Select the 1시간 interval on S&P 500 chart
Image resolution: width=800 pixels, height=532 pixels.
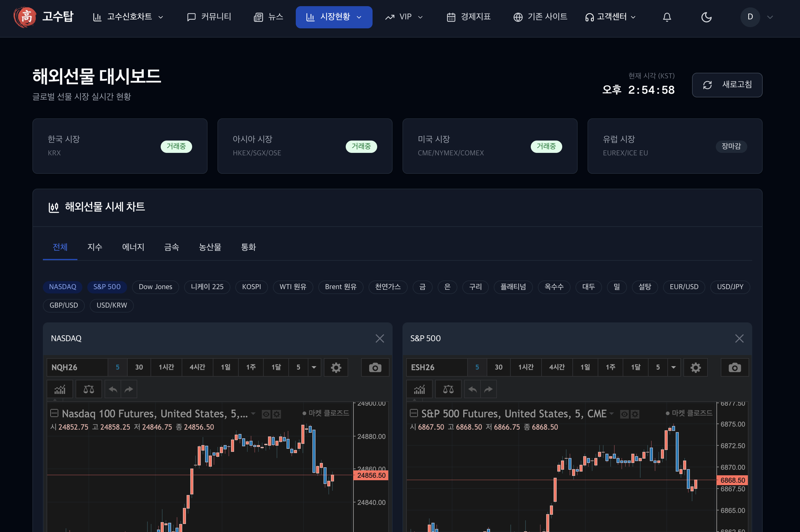click(526, 367)
